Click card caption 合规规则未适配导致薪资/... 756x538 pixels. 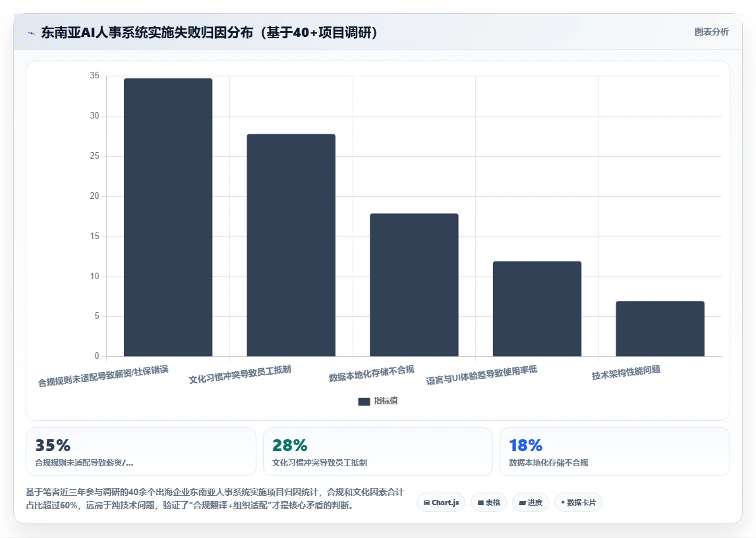coord(84,463)
